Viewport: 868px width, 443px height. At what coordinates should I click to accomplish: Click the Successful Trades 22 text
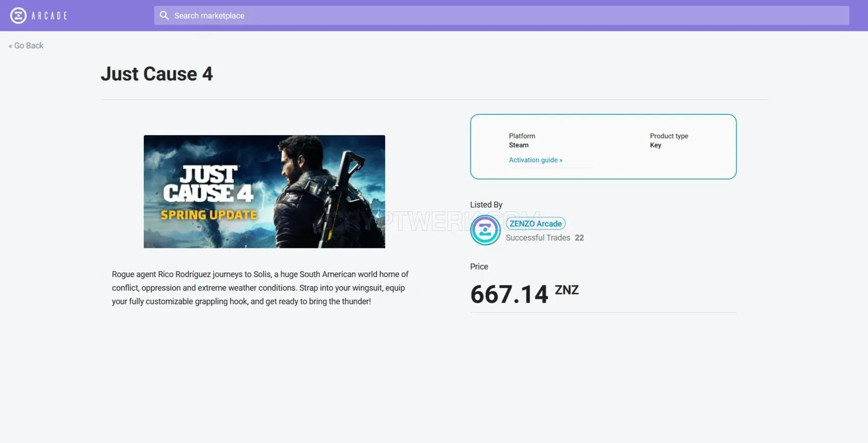click(x=545, y=237)
